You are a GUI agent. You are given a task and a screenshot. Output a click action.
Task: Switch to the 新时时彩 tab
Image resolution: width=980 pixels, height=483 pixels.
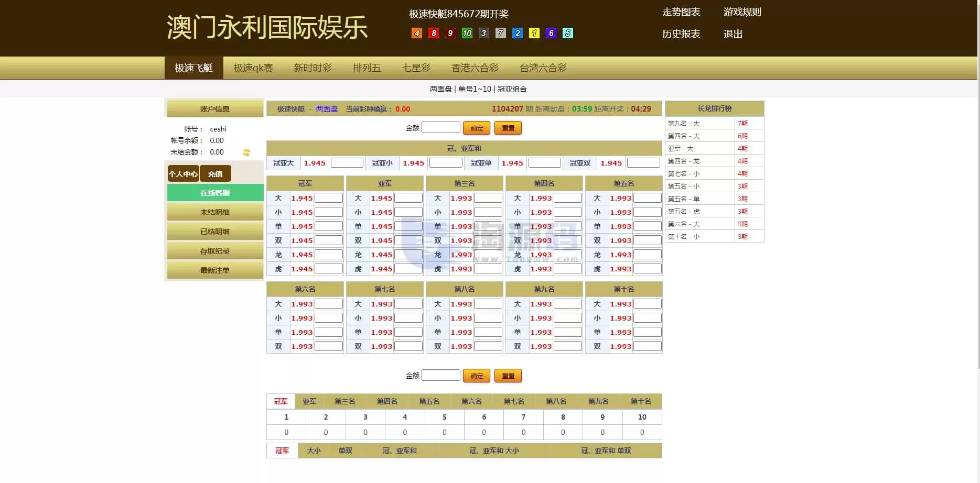(x=313, y=68)
